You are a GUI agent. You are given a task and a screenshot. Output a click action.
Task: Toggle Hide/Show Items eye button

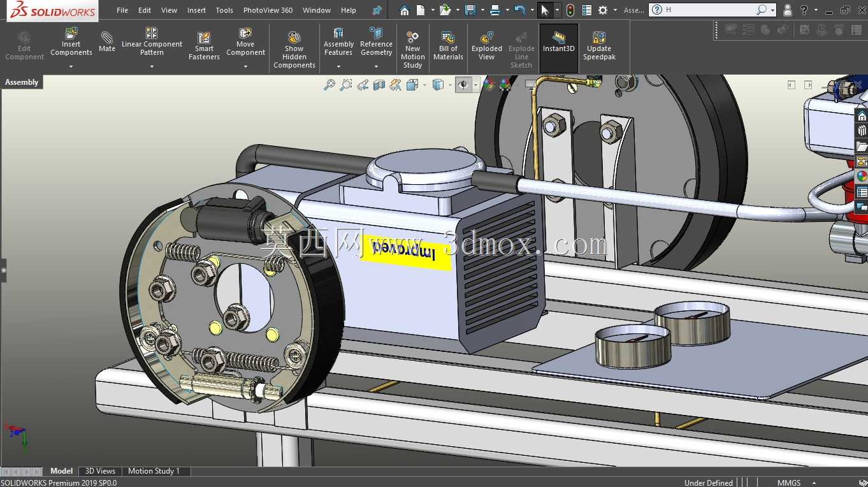(463, 85)
